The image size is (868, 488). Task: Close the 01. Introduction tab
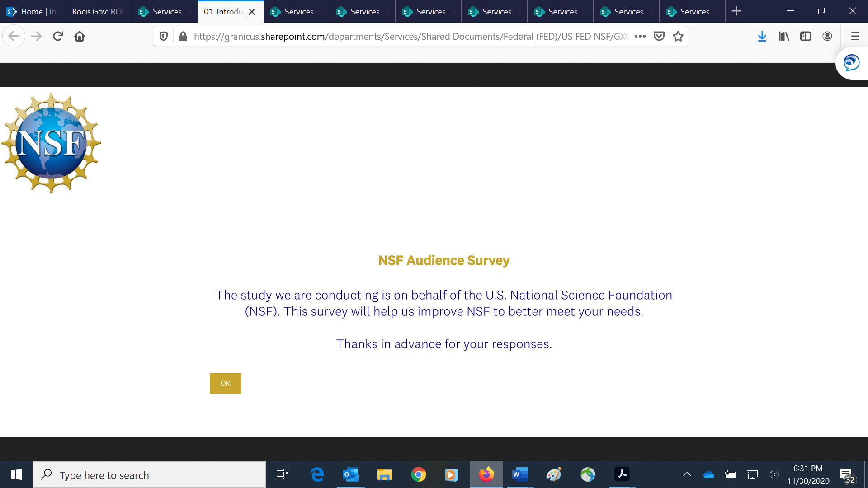coord(252,12)
